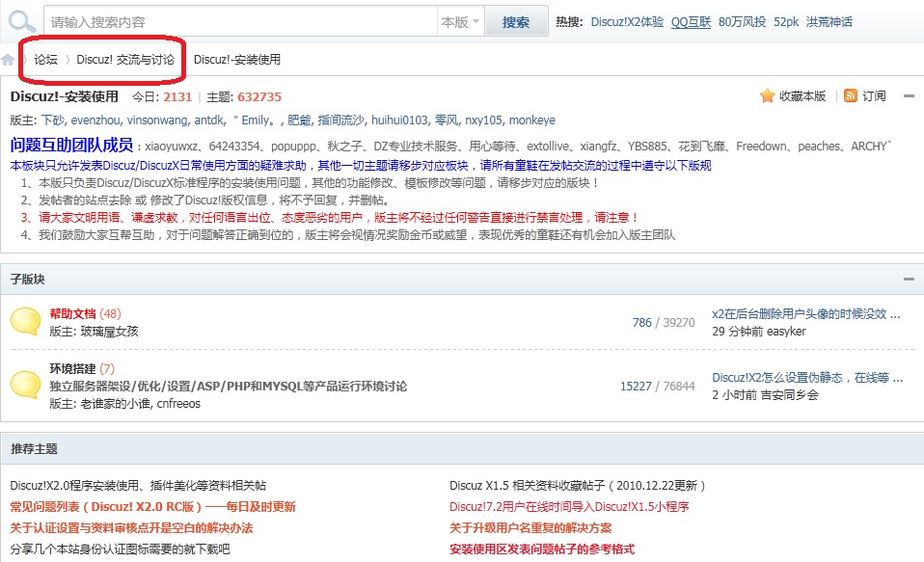Open user 吉安同乡会 profile

click(x=790, y=394)
